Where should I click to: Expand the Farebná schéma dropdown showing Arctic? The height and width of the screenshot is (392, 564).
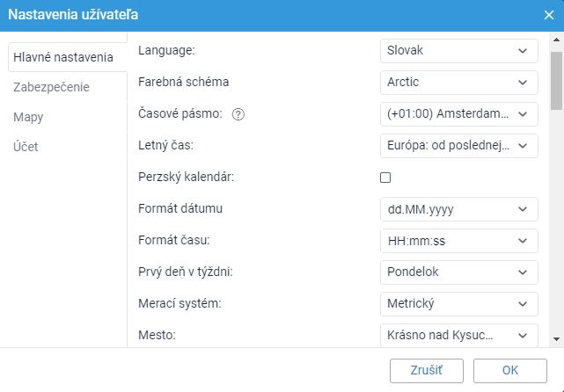[x=459, y=83]
